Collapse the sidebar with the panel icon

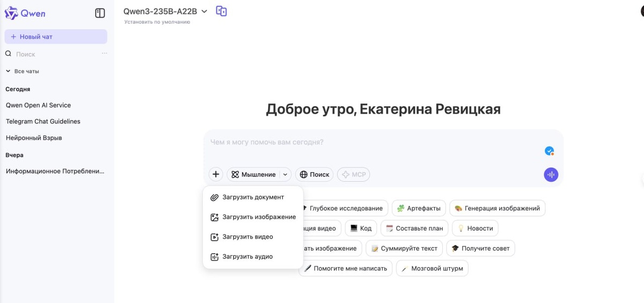click(x=100, y=13)
